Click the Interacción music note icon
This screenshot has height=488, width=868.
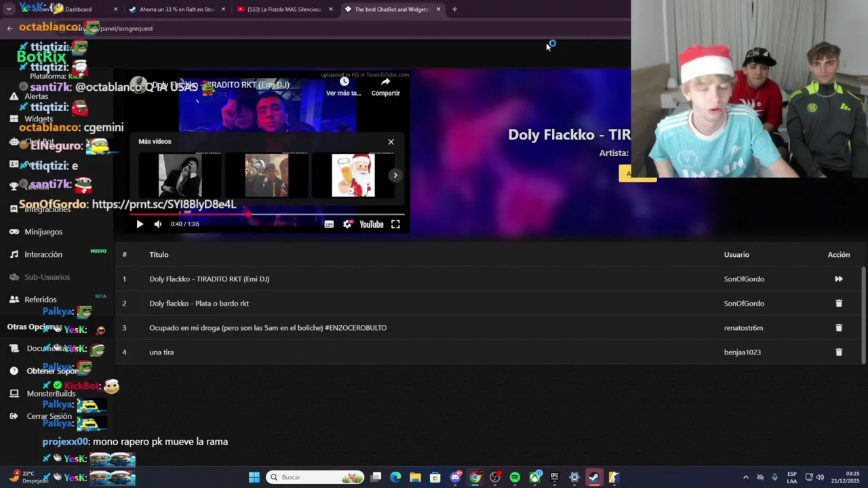tap(14, 255)
